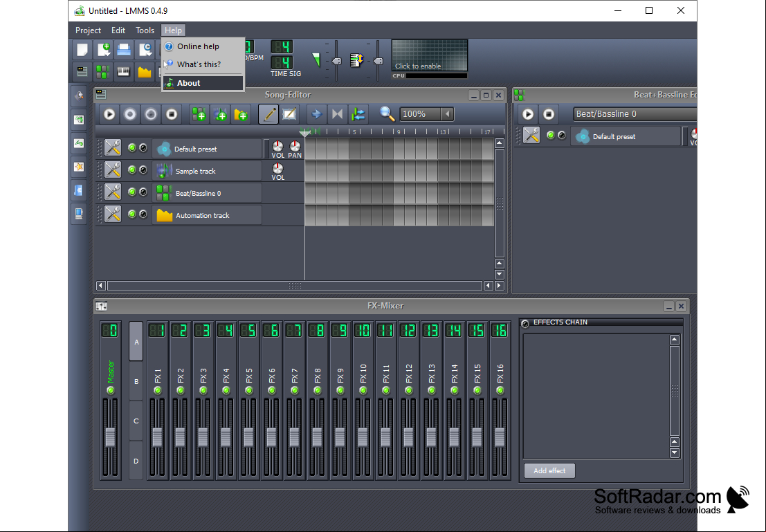The image size is (766, 532).
Task: Show the Beat+Bassline Editor toolbar icon
Action: tap(103, 71)
